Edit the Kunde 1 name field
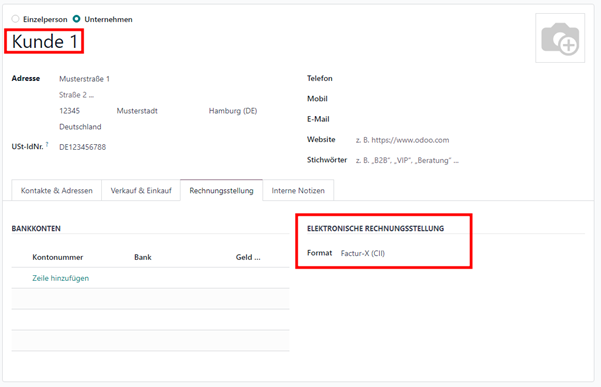 (44, 41)
